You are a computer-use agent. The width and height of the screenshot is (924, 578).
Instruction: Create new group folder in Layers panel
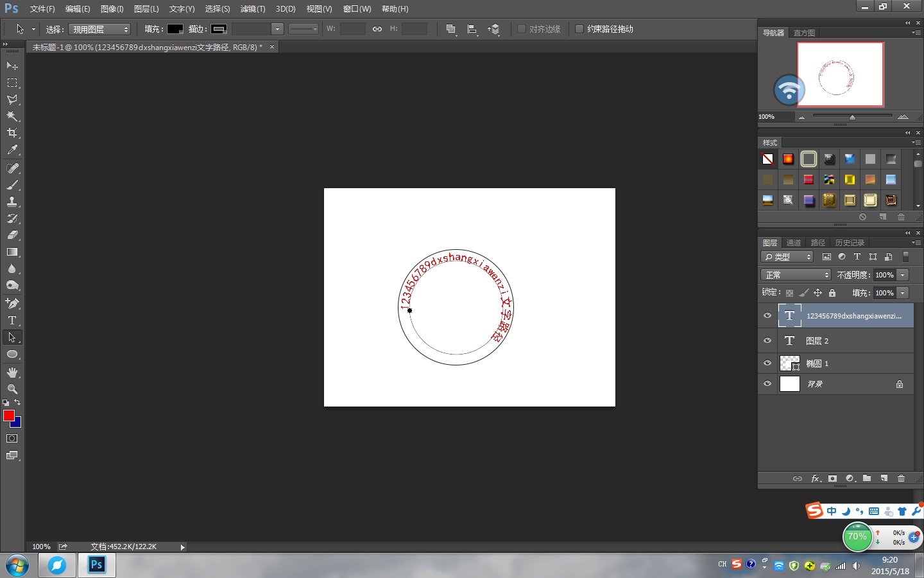867,478
